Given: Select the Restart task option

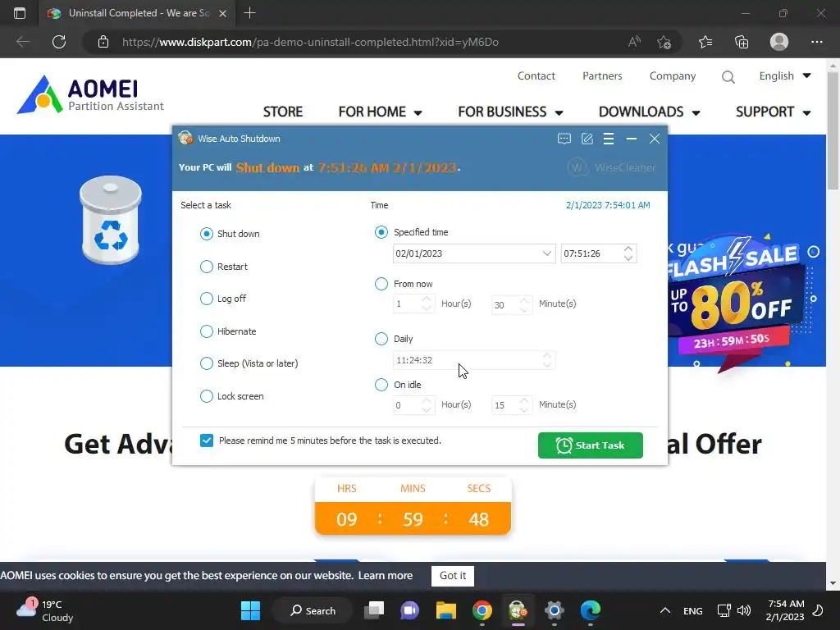Looking at the screenshot, I should (x=206, y=267).
